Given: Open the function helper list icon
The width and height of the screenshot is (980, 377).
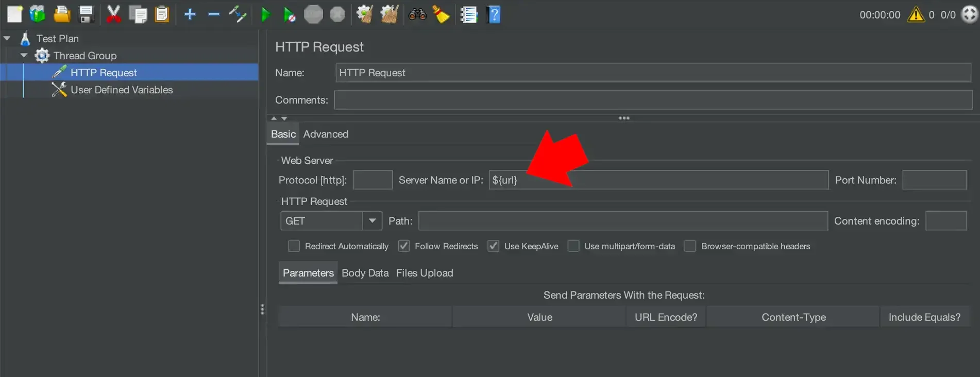Looking at the screenshot, I should tap(469, 14).
